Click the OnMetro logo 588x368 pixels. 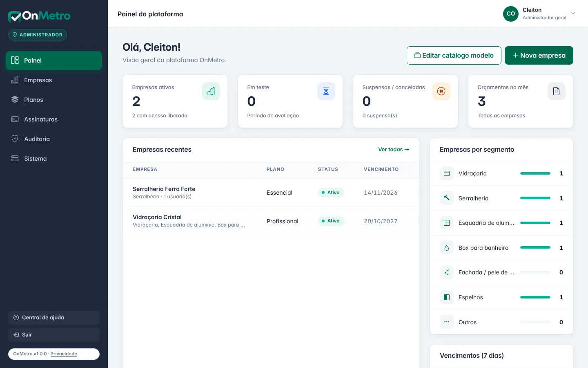[x=39, y=16]
